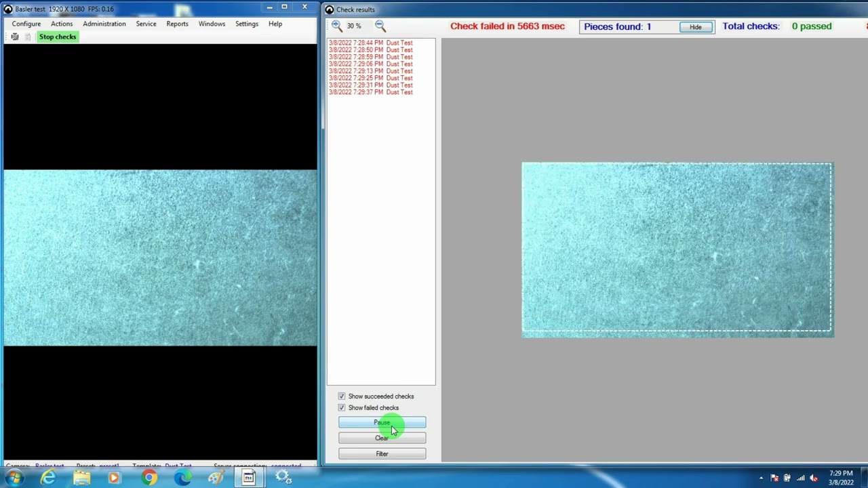Click the taskbar clock showing 7:29 PM
This screenshot has height=488, width=868.
(841, 478)
